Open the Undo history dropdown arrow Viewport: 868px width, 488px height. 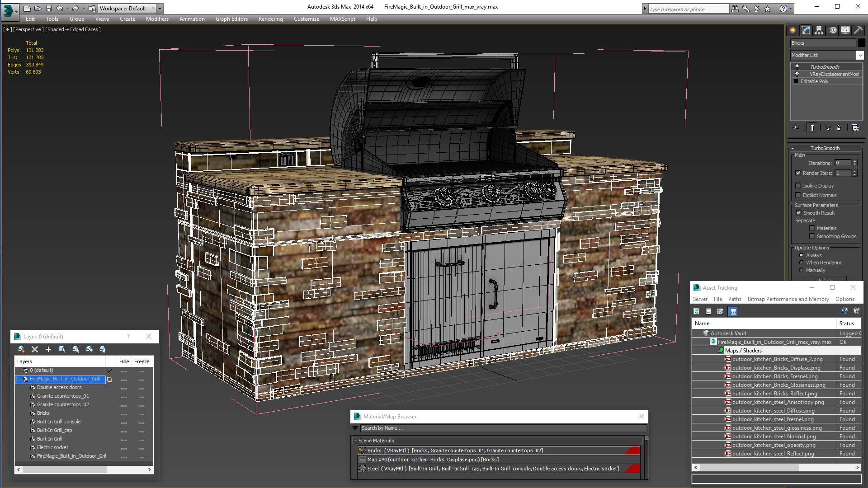point(67,8)
